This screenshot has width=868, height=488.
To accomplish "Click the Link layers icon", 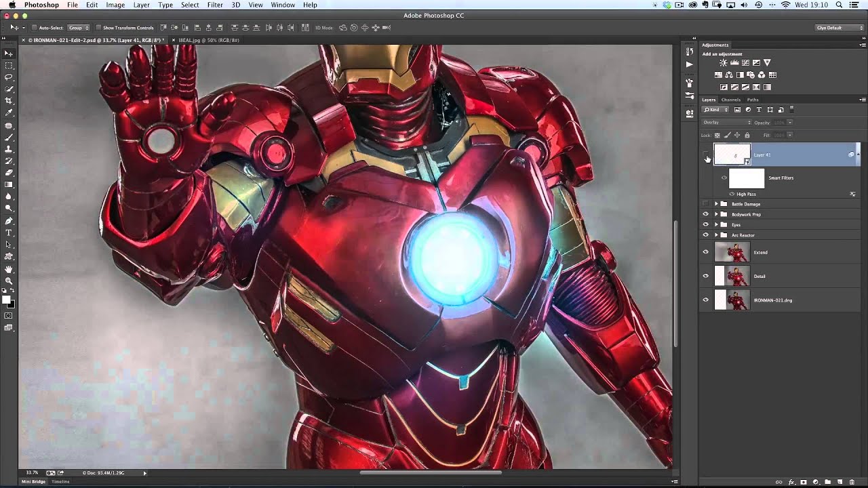I will 778,482.
